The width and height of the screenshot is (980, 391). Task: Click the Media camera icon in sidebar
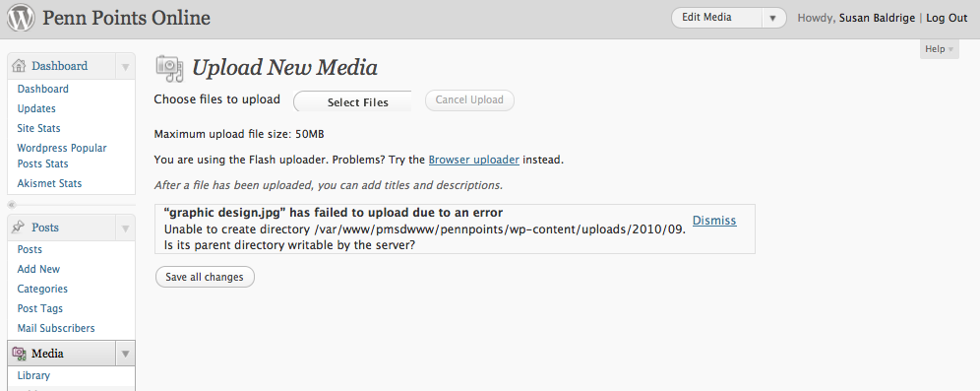click(19, 354)
